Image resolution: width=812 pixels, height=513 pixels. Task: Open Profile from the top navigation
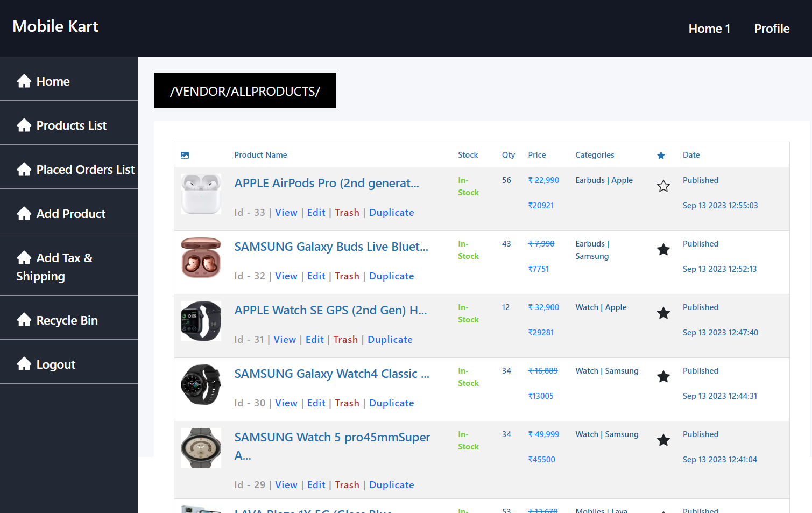click(772, 29)
